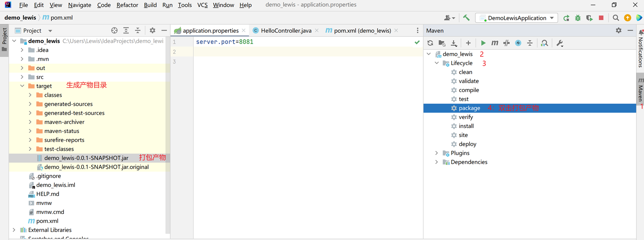Open Notifications side tool button

pos(640,49)
